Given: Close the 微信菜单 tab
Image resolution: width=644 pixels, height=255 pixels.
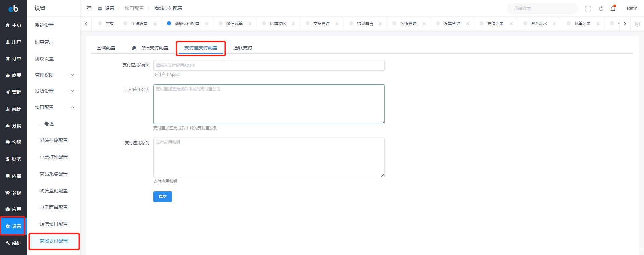Looking at the screenshot, I should point(250,24).
